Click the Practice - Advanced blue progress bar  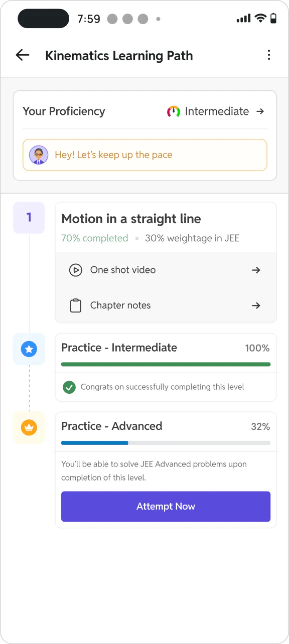coord(166,443)
